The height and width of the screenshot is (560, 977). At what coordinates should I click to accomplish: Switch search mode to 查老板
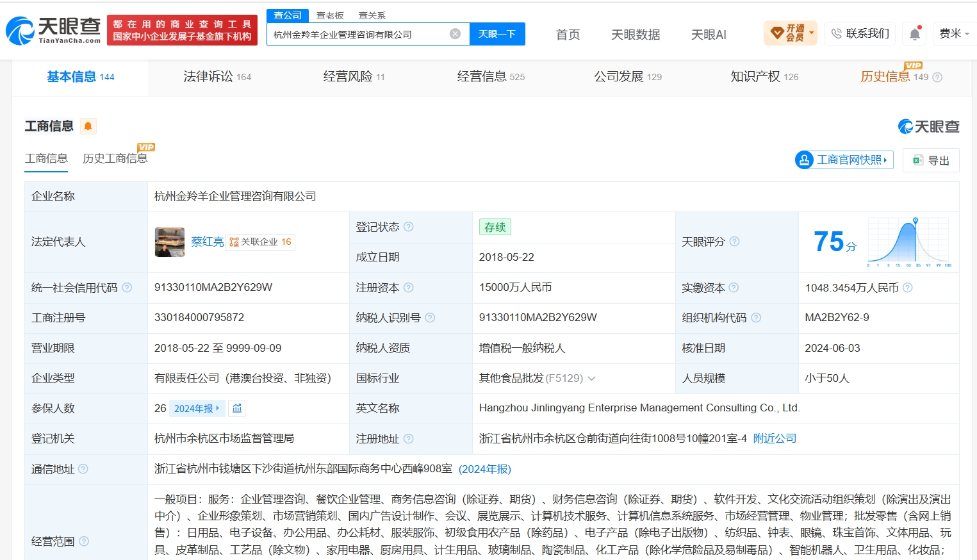click(x=330, y=15)
